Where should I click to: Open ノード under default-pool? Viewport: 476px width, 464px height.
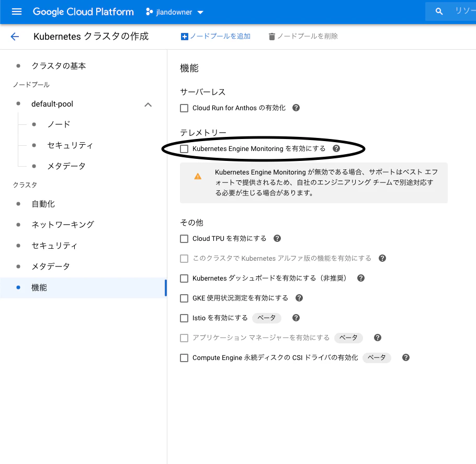pos(59,124)
